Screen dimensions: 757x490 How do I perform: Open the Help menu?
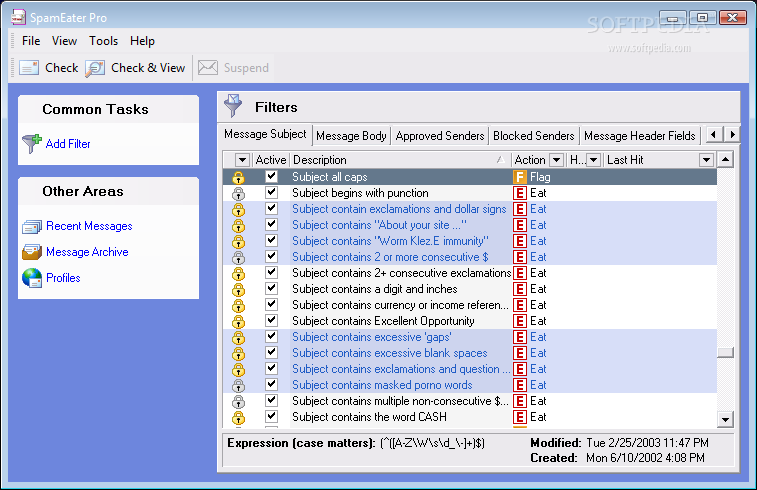[x=142, y=41]
